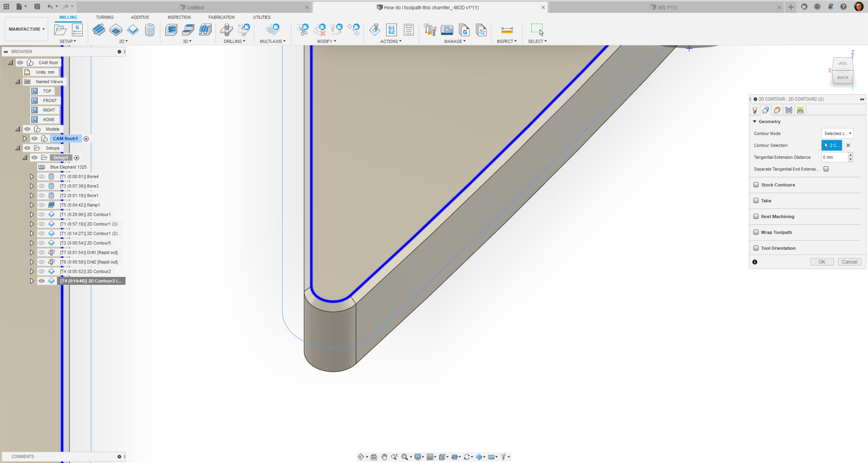Collapse the Geometry section

(755, 122)
